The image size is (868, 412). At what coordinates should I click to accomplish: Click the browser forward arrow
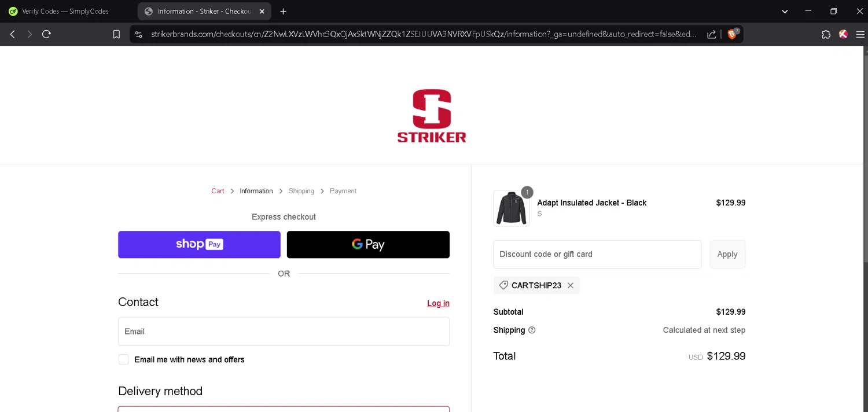[x=30, y=34]
